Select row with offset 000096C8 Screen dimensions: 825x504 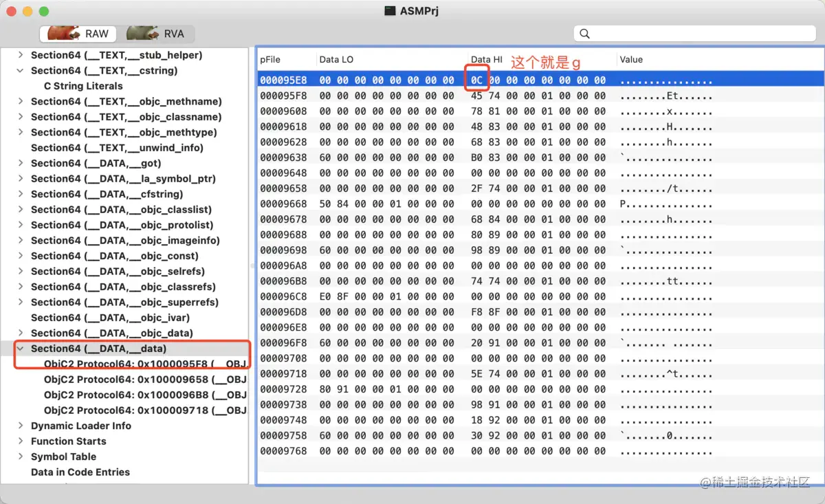[x=540, y=296]
